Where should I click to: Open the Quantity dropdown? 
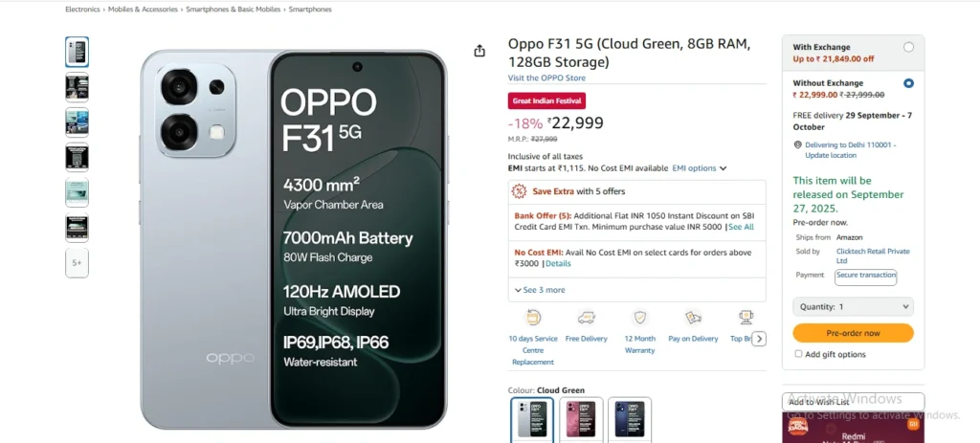pos(853,307)
